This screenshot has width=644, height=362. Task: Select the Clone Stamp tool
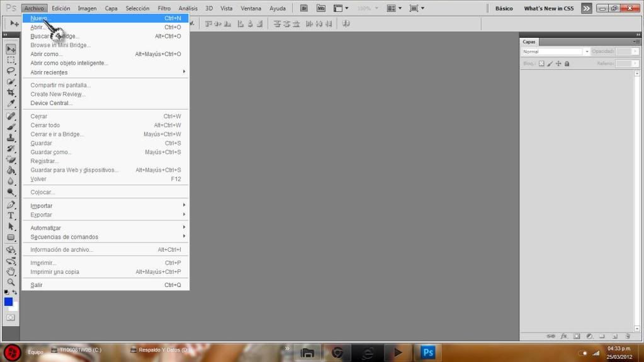pos(11,138)
